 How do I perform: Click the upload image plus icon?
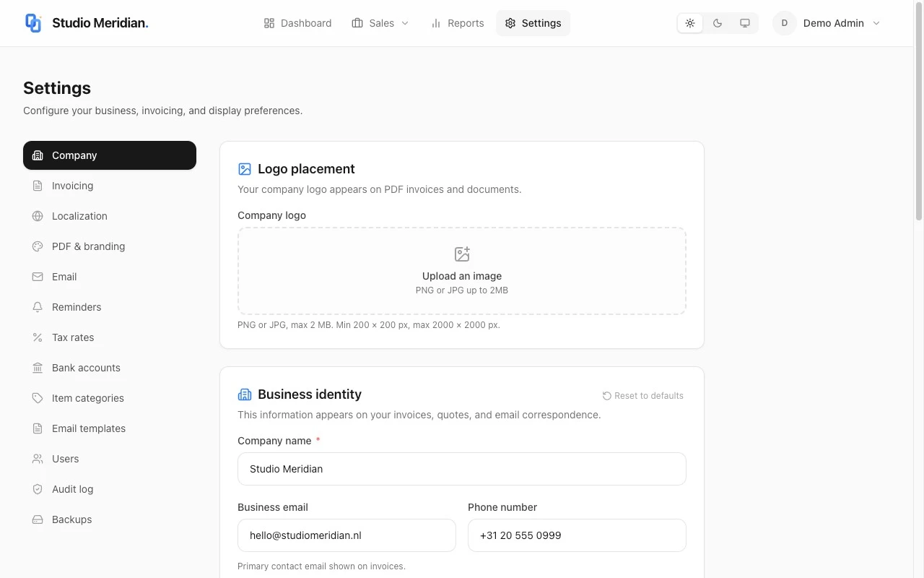[x=462, y=254]
